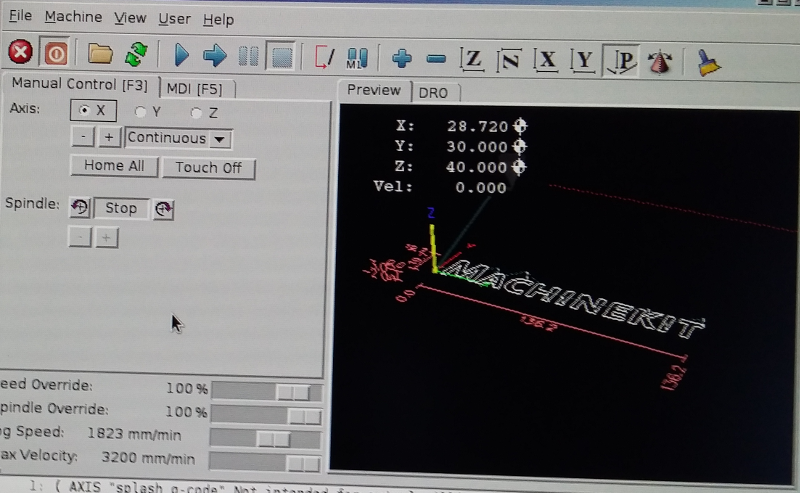Toggle rotate/pan view cone icon

point(660,63)
